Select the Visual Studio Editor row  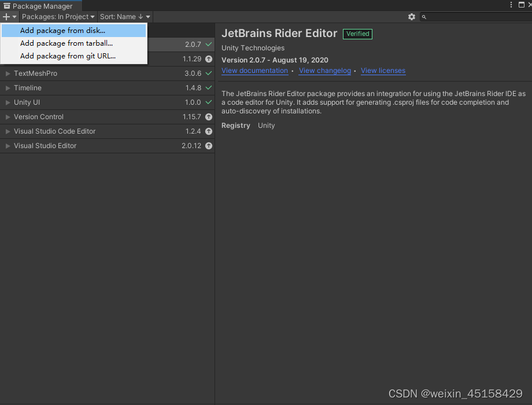pos(107,146)
